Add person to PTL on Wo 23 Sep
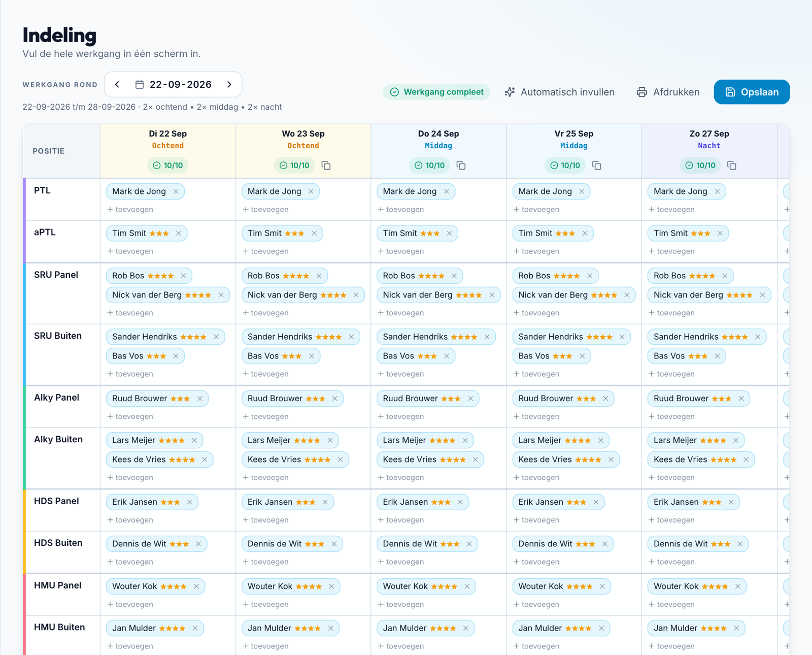The height and width of the screenshot is (655, 812). [x=265, y=209]
